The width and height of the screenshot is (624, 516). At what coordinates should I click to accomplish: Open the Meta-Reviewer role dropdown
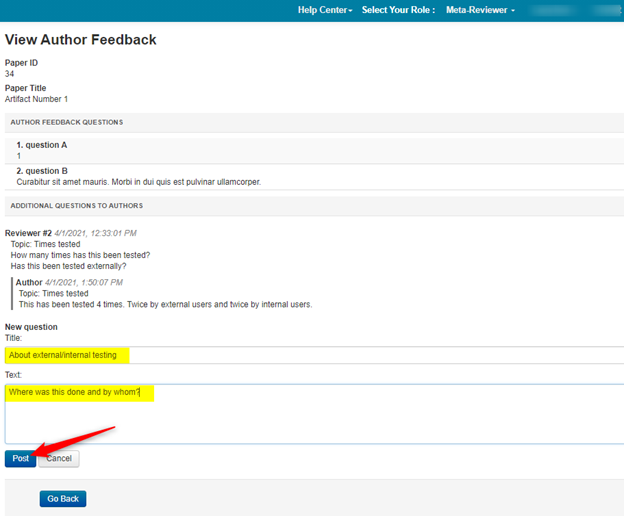coord(480,10)
